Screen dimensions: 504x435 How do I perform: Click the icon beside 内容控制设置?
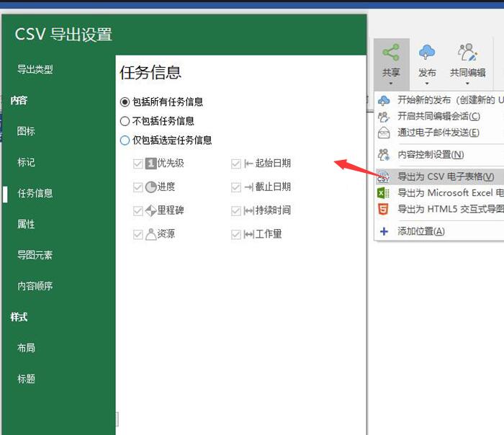(x=384, y=155)
